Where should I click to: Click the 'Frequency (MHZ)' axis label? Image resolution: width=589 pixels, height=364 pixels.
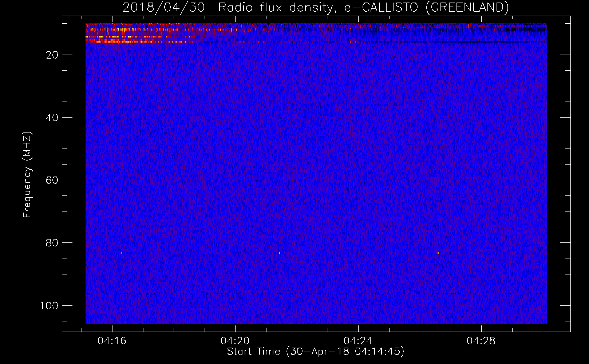point(28,175)
